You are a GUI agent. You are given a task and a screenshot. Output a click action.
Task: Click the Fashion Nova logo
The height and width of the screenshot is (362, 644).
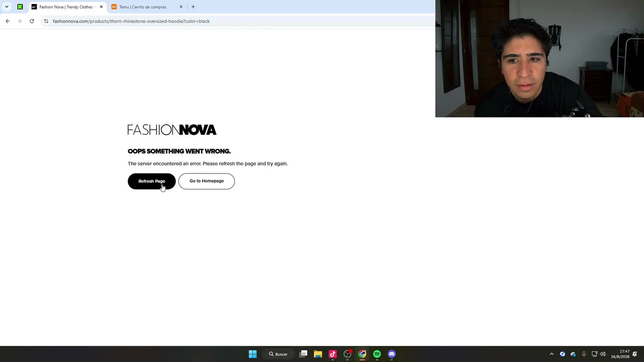tap(172, 130)
